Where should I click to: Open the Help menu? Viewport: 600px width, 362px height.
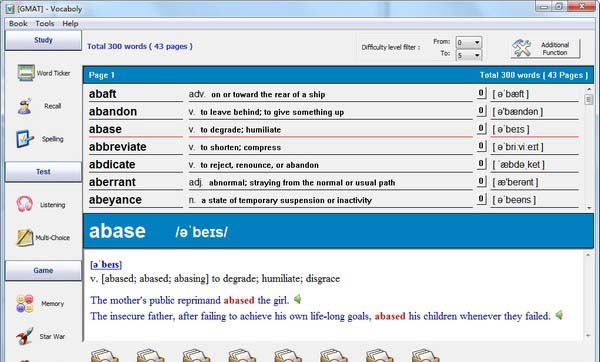[70, 24]
